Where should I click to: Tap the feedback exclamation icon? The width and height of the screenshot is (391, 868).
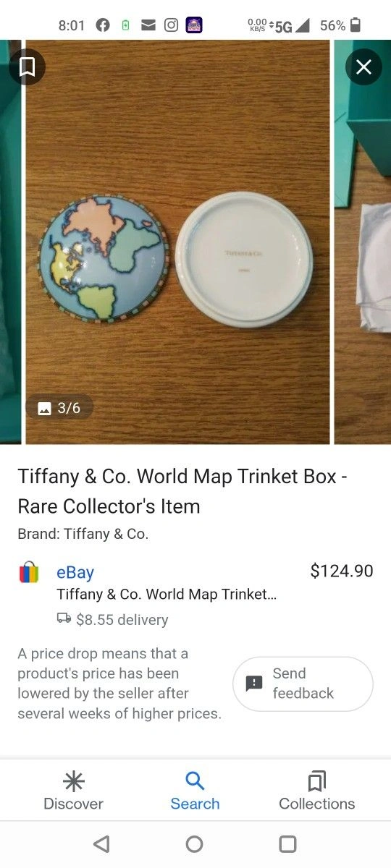pos(254,684)
